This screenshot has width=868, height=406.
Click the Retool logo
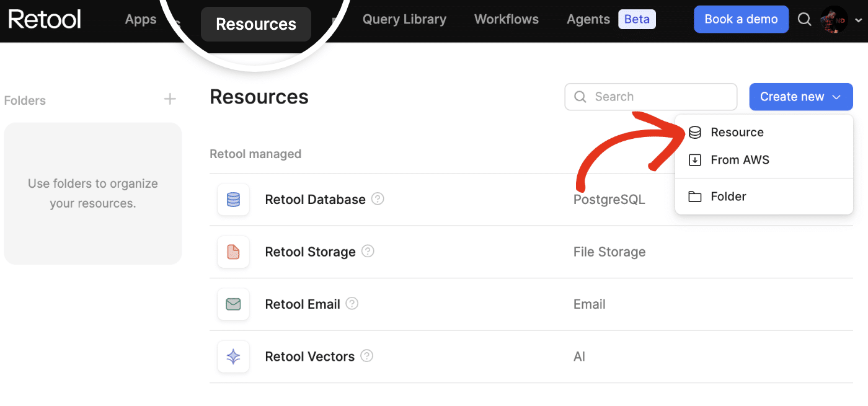pos(45,19)
